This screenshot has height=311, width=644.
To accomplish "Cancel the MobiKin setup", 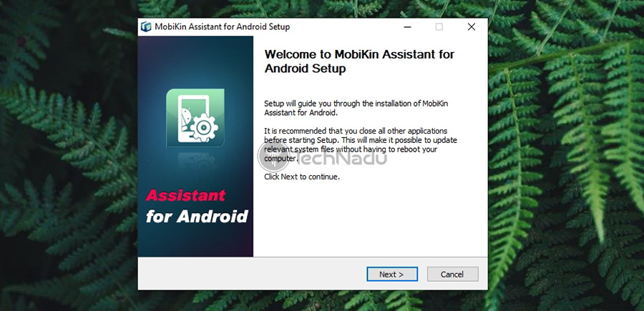I will 453,274.
